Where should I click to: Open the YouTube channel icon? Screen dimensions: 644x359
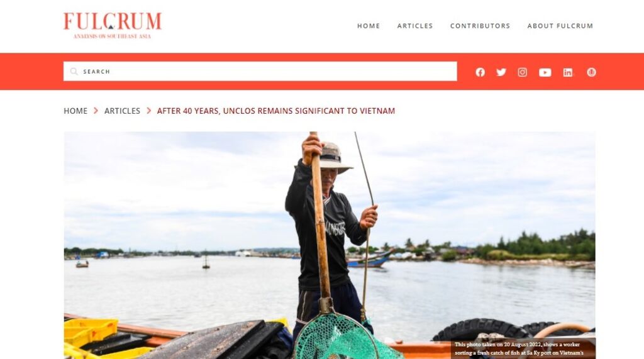coord(545,73)
